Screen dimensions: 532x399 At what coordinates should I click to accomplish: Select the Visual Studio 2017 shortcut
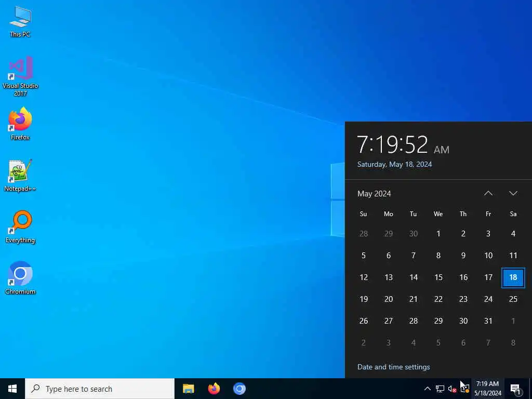(x=20, y=76)
